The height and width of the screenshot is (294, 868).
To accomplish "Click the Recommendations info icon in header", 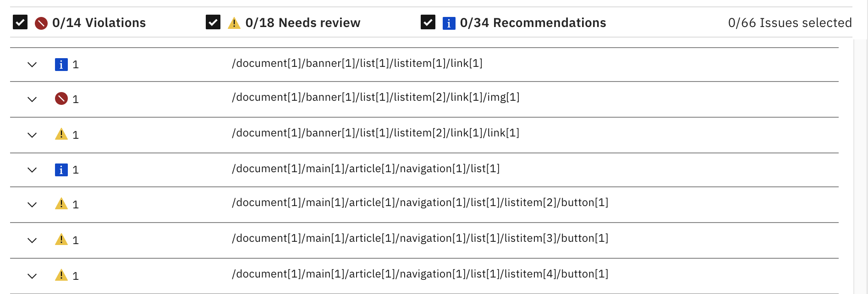I will coord(448,22).
